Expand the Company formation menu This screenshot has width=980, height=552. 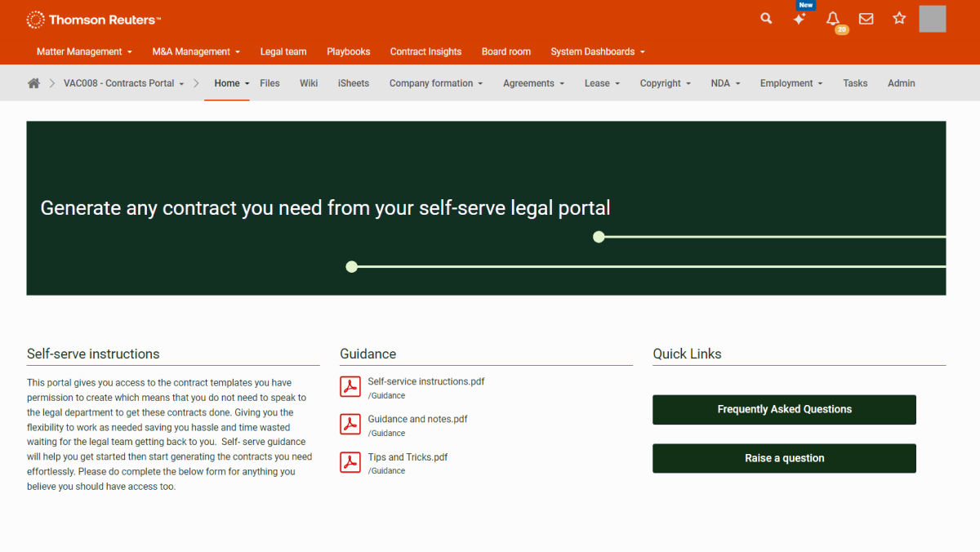click(x=436, y=83)
